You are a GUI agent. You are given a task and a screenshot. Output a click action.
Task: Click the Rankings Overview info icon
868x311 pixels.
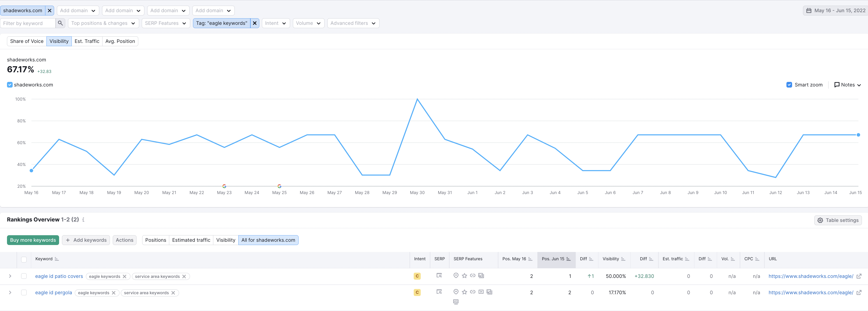click(83, 220)
